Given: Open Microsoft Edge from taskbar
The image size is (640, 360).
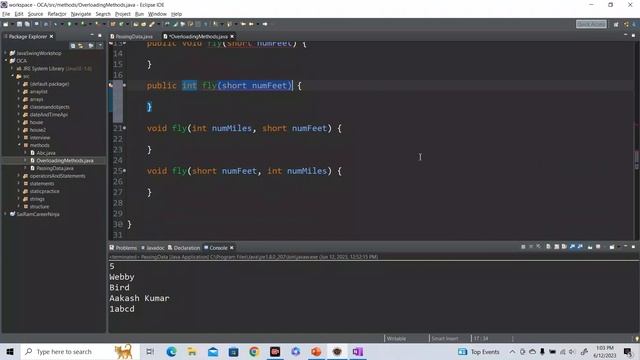Looking at the screenshot, I should 171,351.
